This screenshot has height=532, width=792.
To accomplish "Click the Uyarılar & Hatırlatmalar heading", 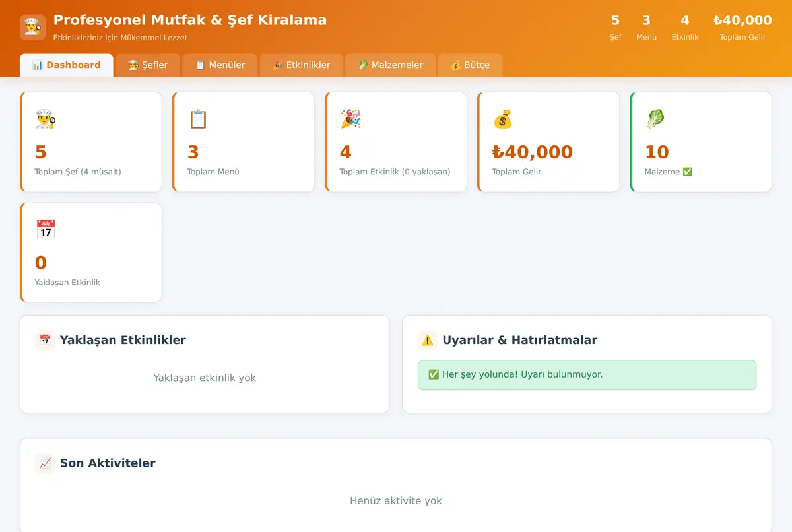I will click(519, 340).
